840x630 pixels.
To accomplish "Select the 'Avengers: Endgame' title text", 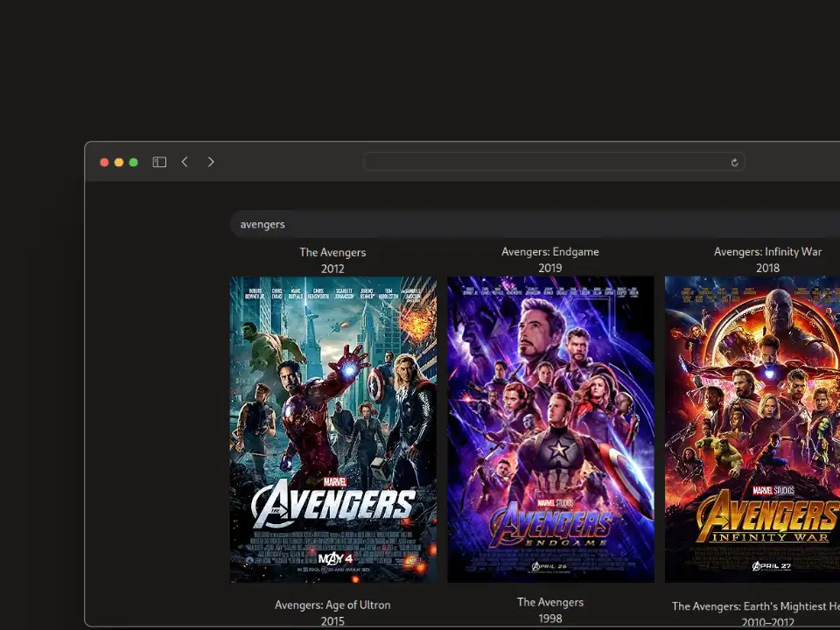I will [550, 252].
